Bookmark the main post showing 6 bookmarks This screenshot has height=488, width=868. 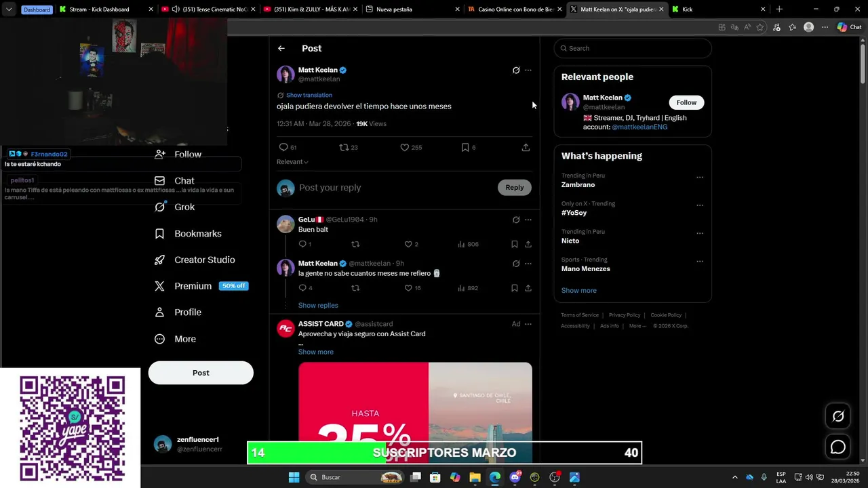click(469, 147)
